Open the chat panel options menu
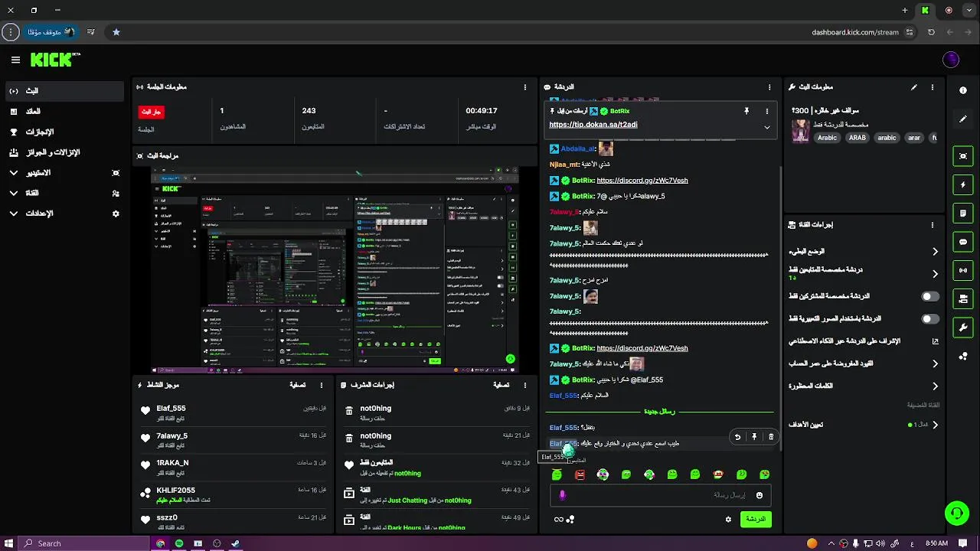Screen dimensions: 980x551 pos(769,87)
